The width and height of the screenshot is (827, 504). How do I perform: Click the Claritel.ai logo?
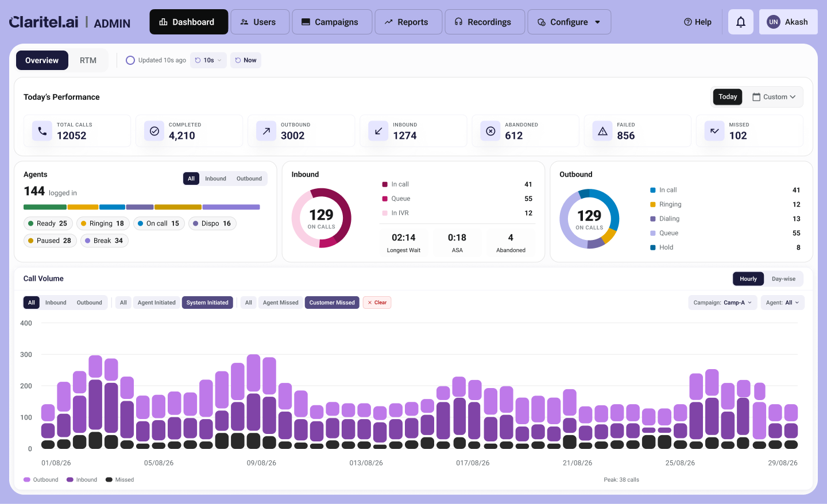pos(44,22)
